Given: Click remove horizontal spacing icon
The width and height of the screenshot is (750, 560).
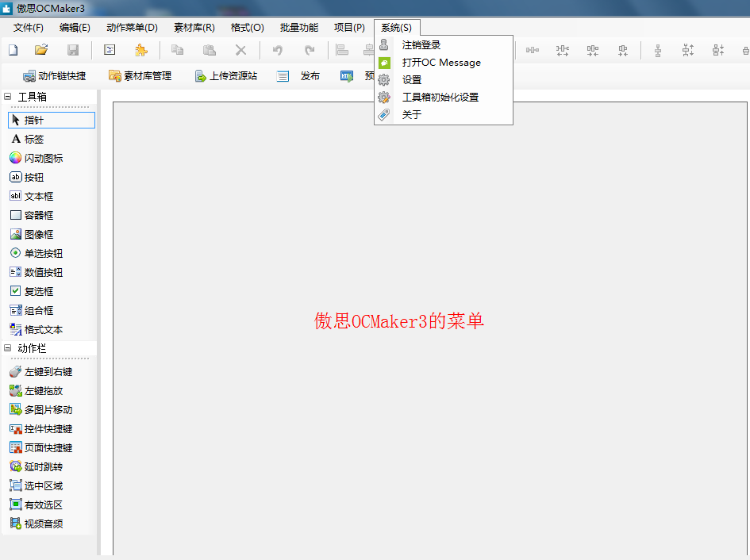Looking at the screenshot, I should coord(623,50).
